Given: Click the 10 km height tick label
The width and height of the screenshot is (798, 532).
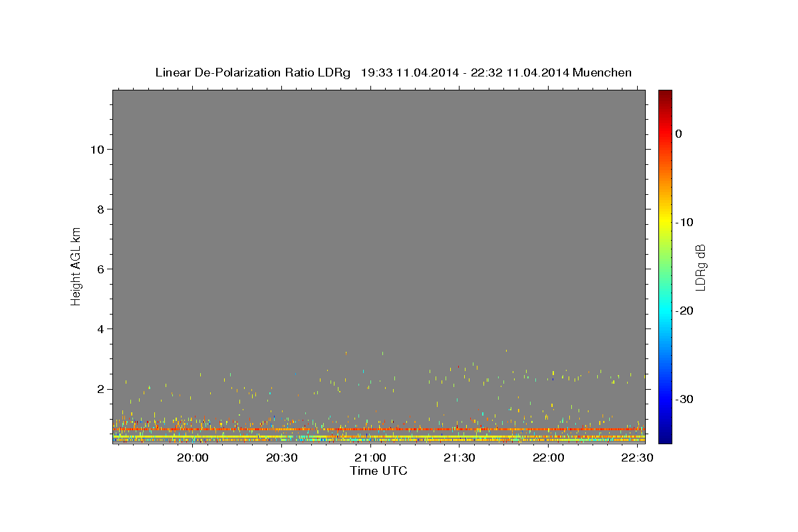Looking at the screenshot, I should point(96,149).
